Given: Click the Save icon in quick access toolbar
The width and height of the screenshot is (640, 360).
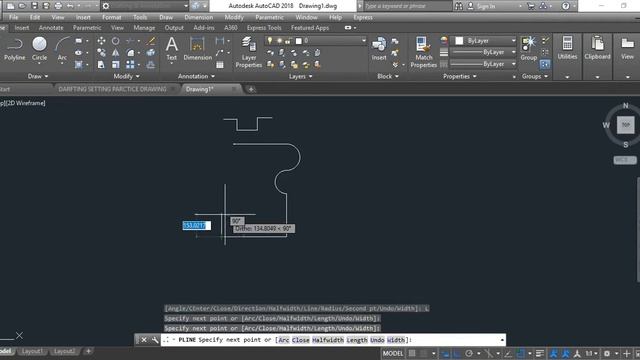Looking at the screenshot, I should click(34, 6).
